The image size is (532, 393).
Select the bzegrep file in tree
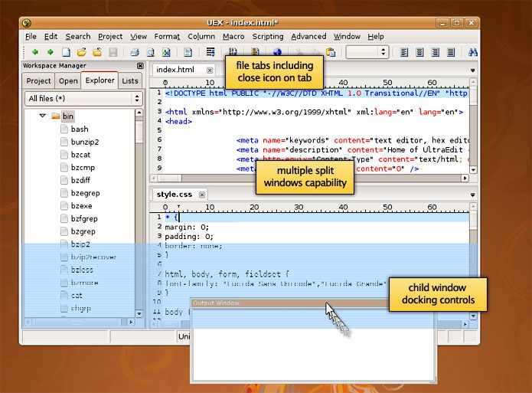point(86,193)
